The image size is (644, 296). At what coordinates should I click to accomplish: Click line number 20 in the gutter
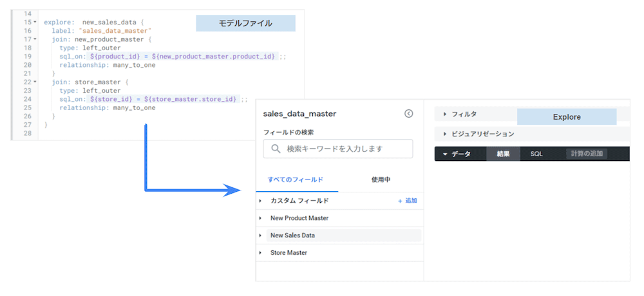(x=28, y=65)
